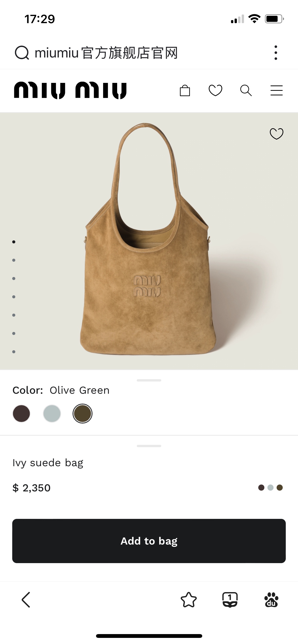298x644 pixels.
Task: Toggle favorite heart on product image
Action: (x=277, y=134)
